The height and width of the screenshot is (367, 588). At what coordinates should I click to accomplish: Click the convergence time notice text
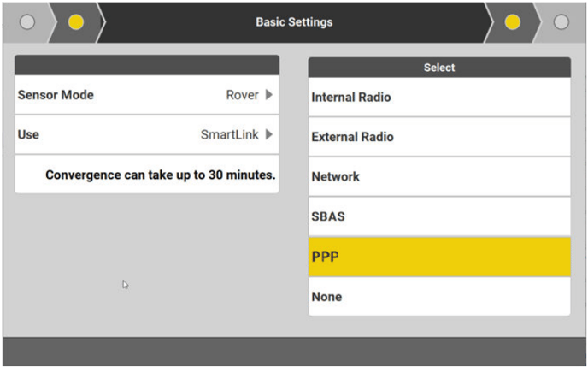tap(160, 175)
